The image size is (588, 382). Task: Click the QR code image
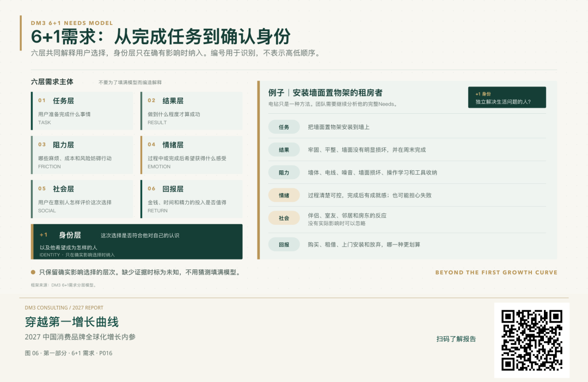532,341
